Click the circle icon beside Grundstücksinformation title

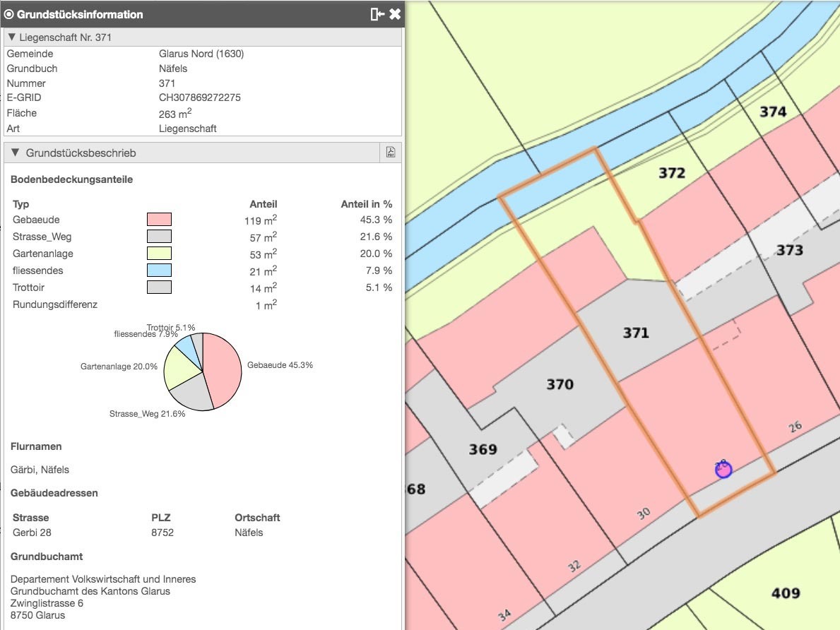tap(9, 14)
